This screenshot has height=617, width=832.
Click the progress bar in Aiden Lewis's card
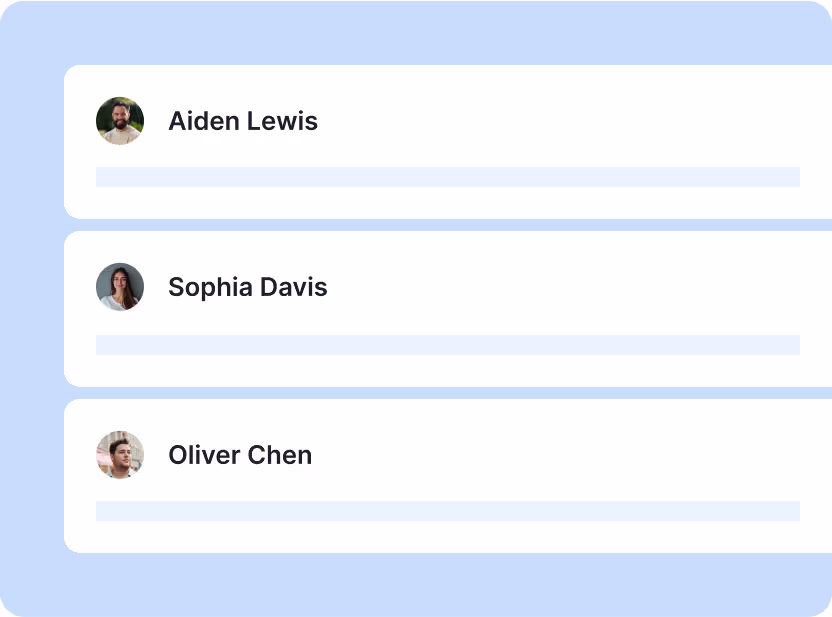[x=448, y=177]
